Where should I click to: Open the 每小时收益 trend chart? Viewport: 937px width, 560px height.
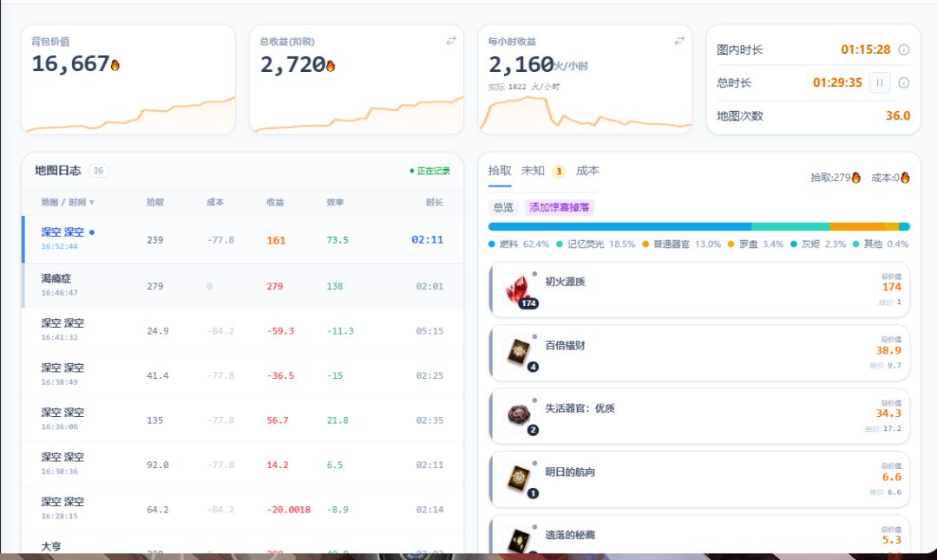point(585,114)
